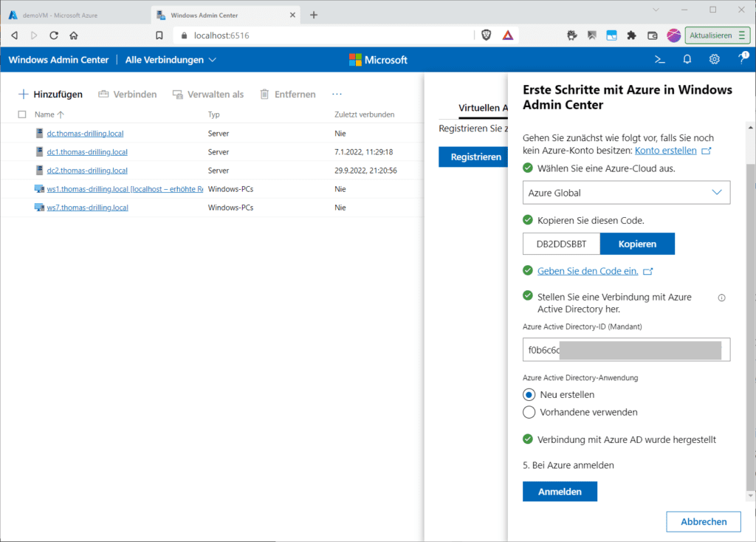The image size is (756, 542).
Task: Click the Azure Active Directory-ID input field
Action: tap(626, 349)
